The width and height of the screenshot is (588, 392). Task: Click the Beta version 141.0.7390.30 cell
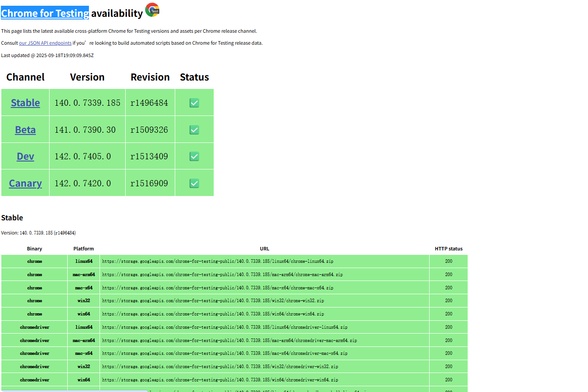click(x=88, y=130)
